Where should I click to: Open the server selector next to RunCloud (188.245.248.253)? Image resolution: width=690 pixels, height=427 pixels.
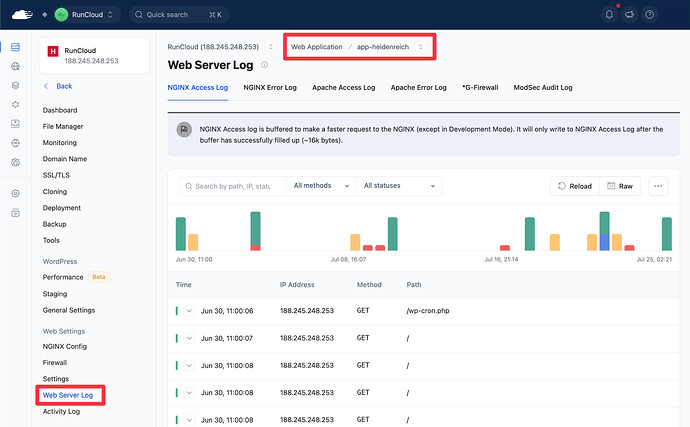[x=271, y=47]
